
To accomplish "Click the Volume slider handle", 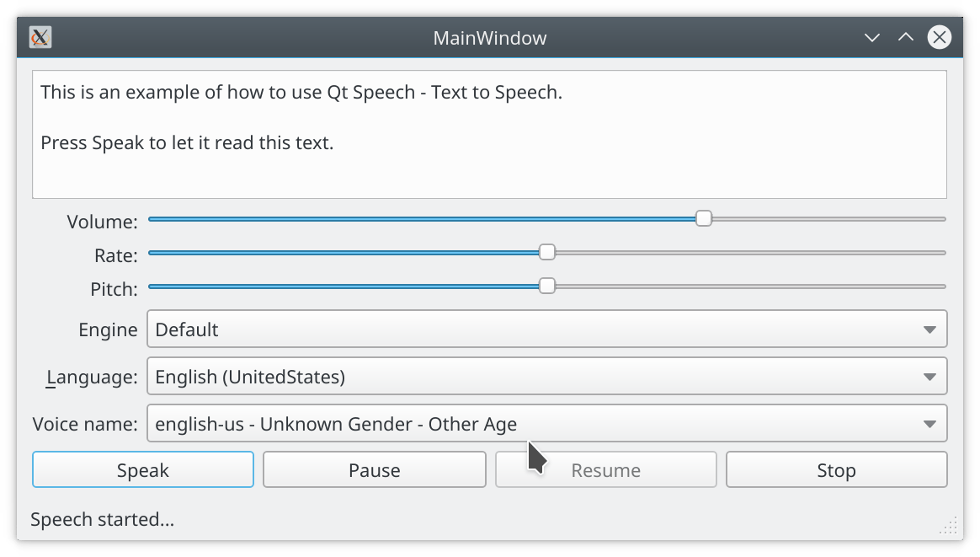I will point(704,218).
